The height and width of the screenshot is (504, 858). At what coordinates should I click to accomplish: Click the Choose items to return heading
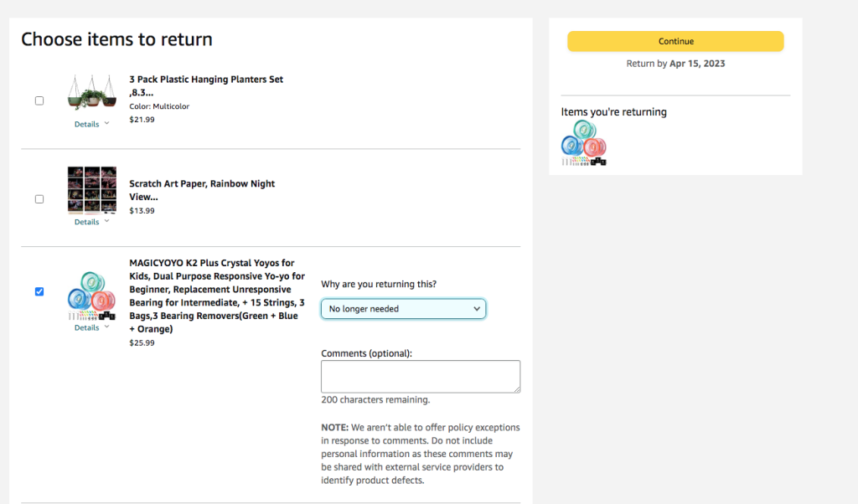point(116,39)
